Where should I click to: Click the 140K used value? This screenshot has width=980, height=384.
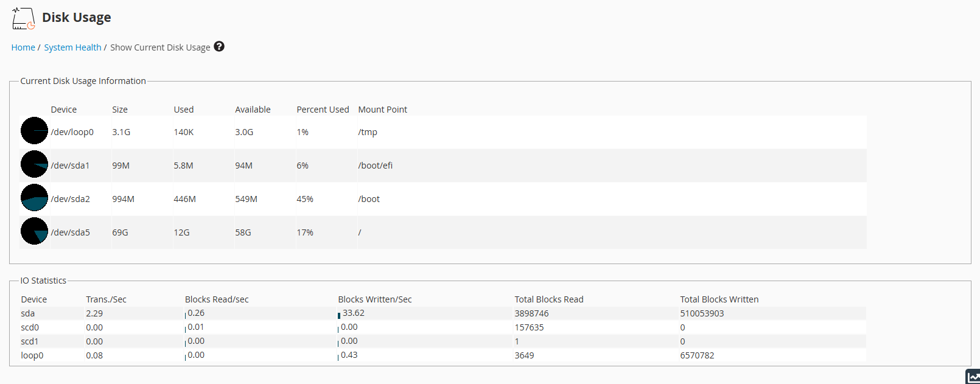point(183,132)
